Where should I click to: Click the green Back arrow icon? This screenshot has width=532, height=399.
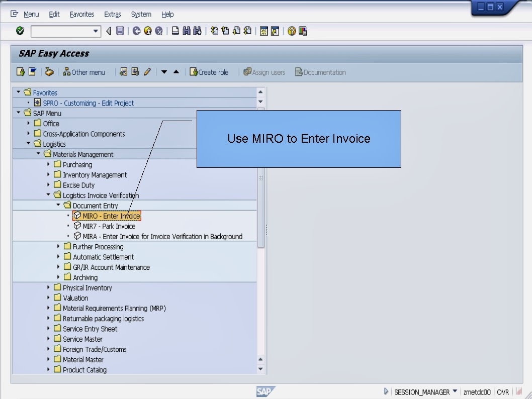(x=136, y=31)
